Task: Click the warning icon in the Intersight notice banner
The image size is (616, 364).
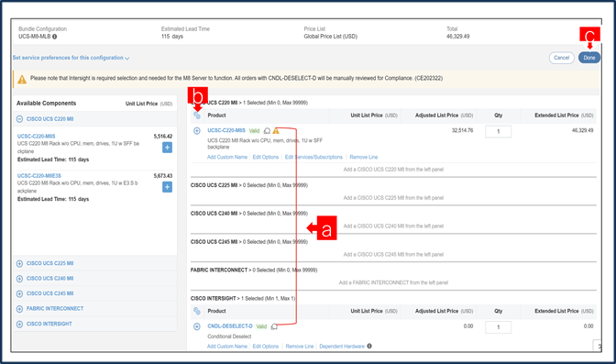Action: (x=22, y=80)
